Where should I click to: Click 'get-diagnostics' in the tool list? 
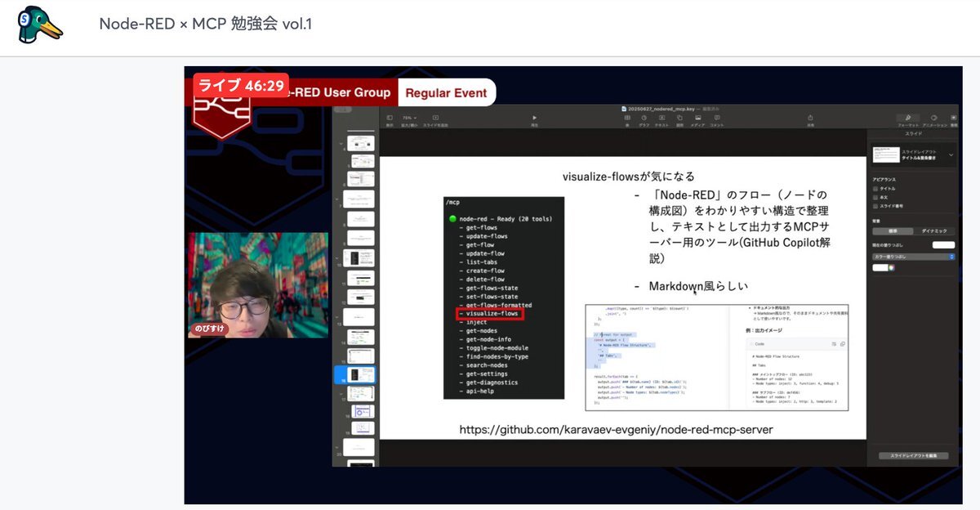pos(492,382)
